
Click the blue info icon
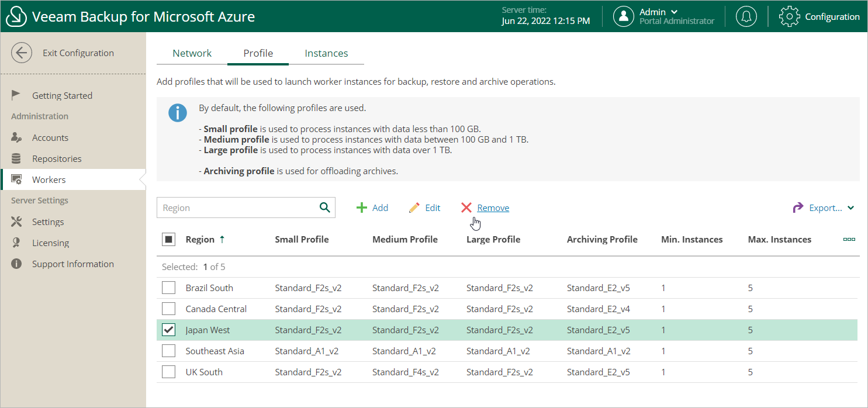click(178, 113)
